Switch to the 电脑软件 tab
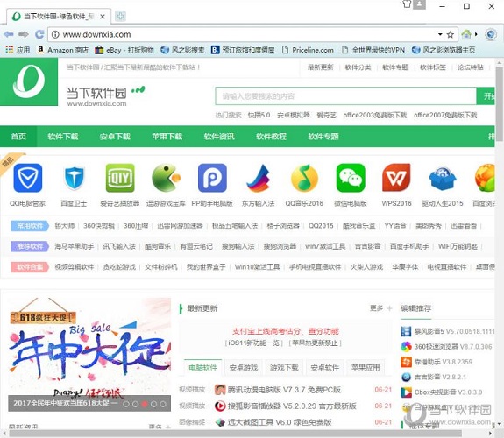 tap(203, 367)
